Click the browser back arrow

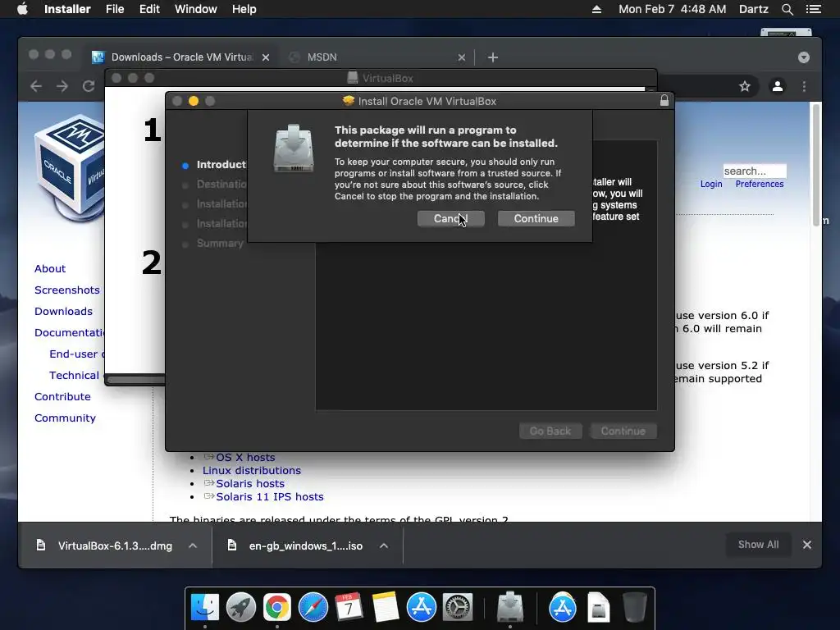coord(36,86)
